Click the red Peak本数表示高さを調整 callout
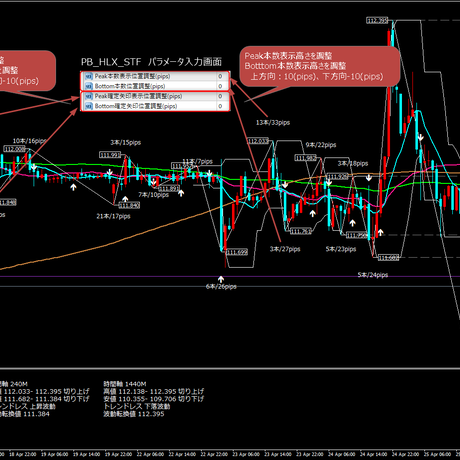Screen dimensions: 460x460 click(x=319, y=67)
